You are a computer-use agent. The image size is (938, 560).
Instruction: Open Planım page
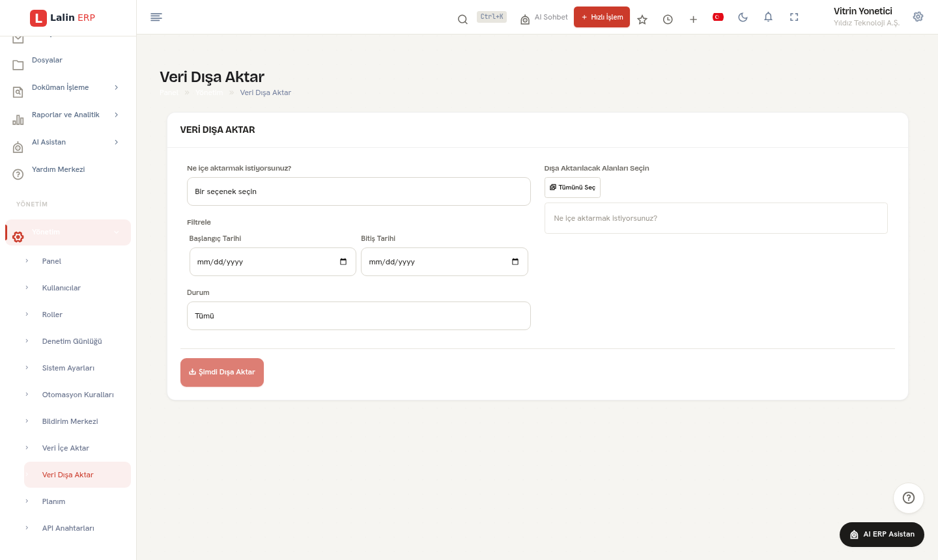[x=53, y=501]
